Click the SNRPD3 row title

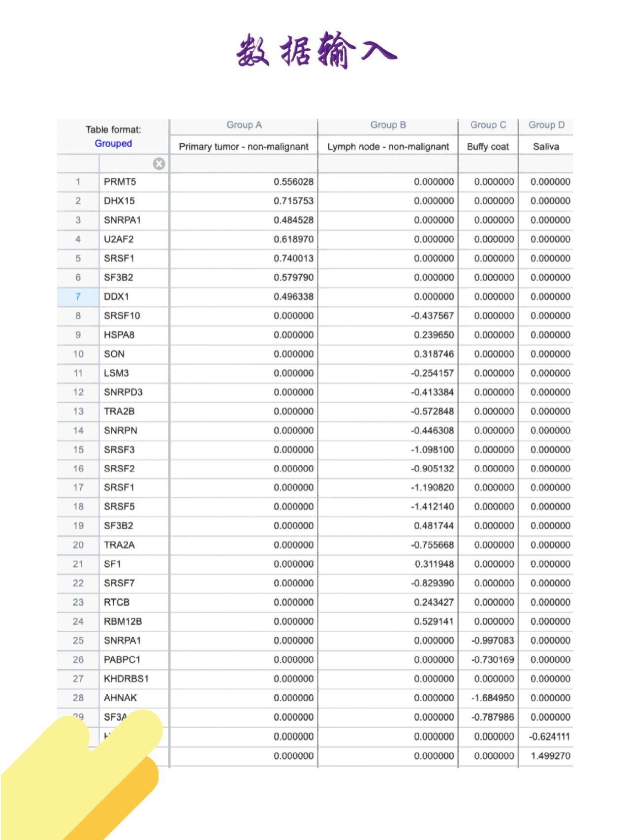pos(123,392)
